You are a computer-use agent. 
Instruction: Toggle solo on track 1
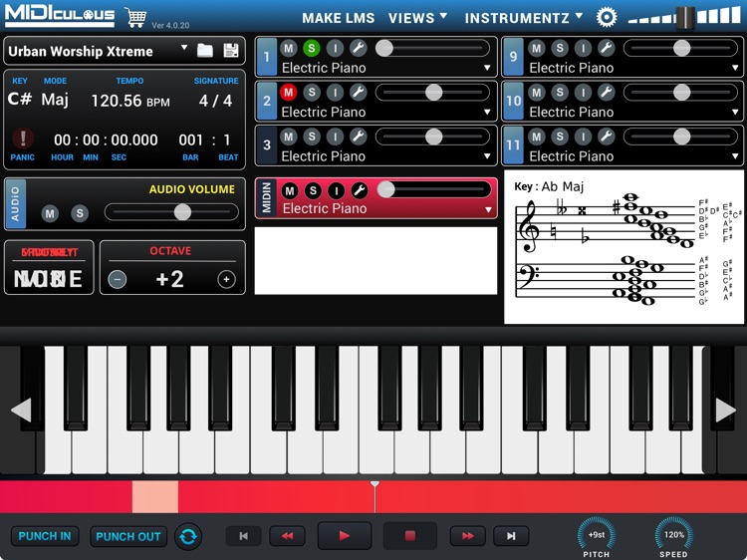click(312, 48)
